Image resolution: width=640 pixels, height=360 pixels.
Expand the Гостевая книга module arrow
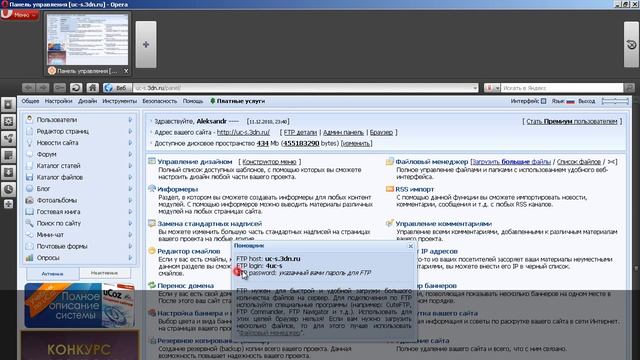tap(130, 211)
